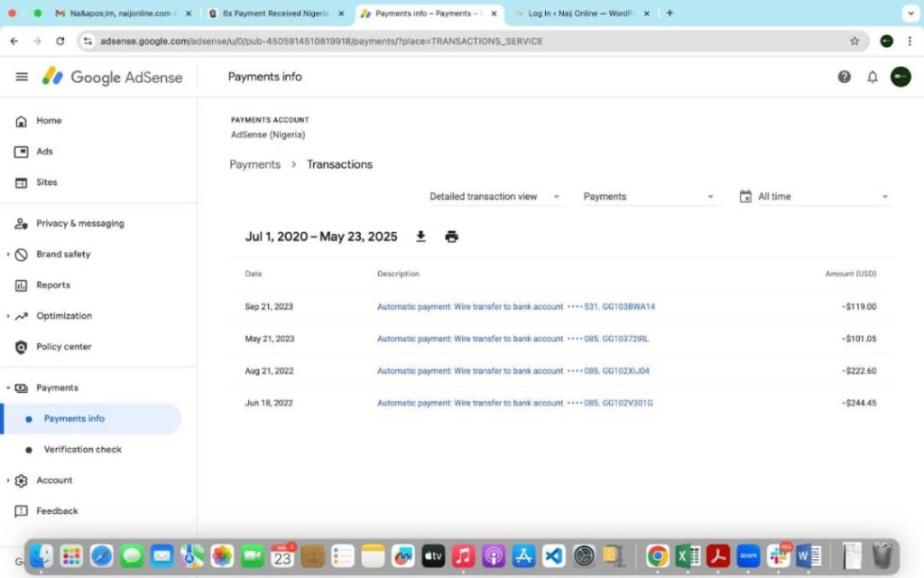Open the Payments filter dropdown
Screen dimensions: 924x578
click(x=648, y=197)
